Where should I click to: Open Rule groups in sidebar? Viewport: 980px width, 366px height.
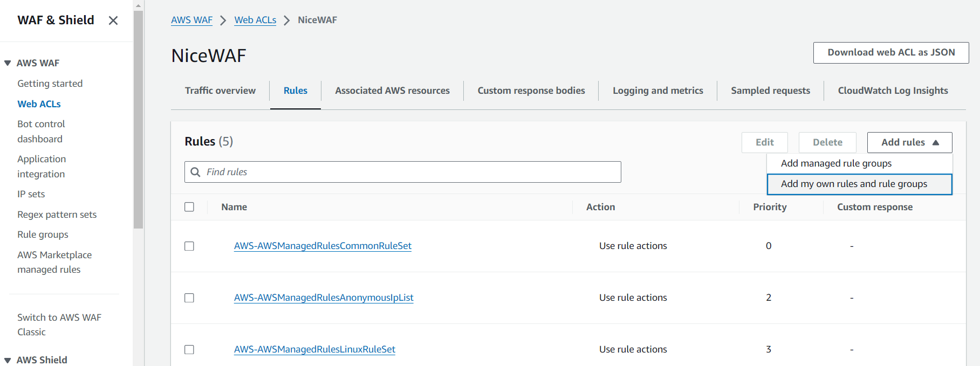(x=43, y=234)
